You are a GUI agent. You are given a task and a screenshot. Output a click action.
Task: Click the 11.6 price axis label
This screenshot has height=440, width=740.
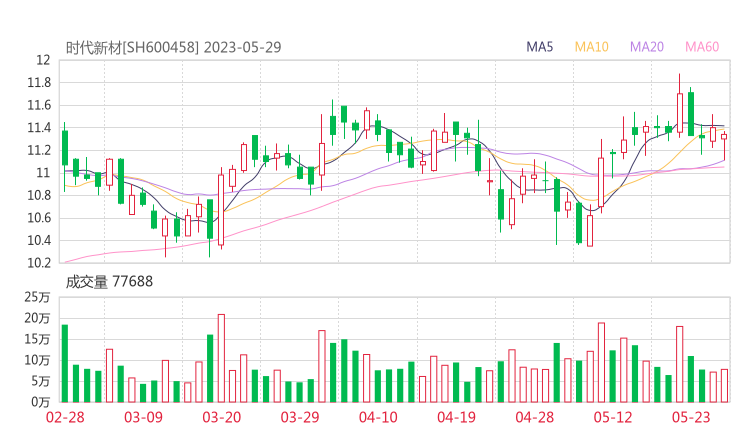tap(39, 105)
